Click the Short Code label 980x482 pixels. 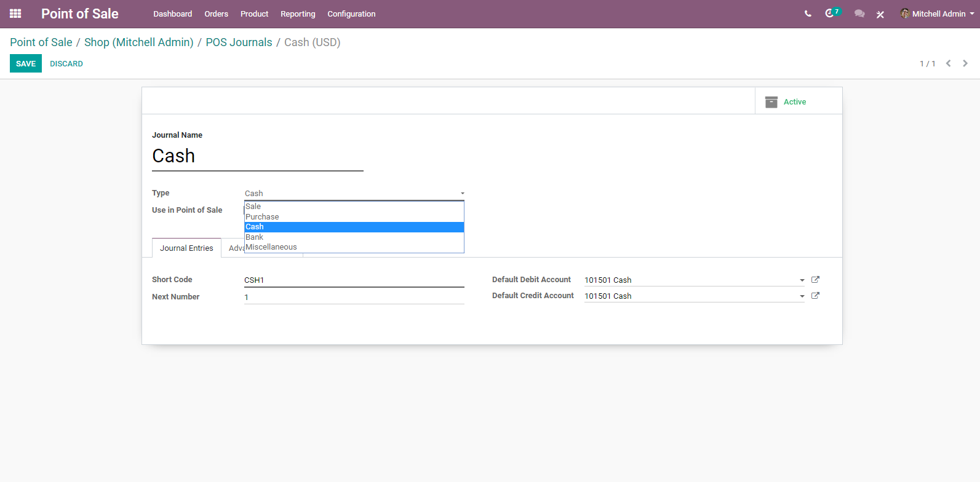pyautogui.click(x=172, y=280)
